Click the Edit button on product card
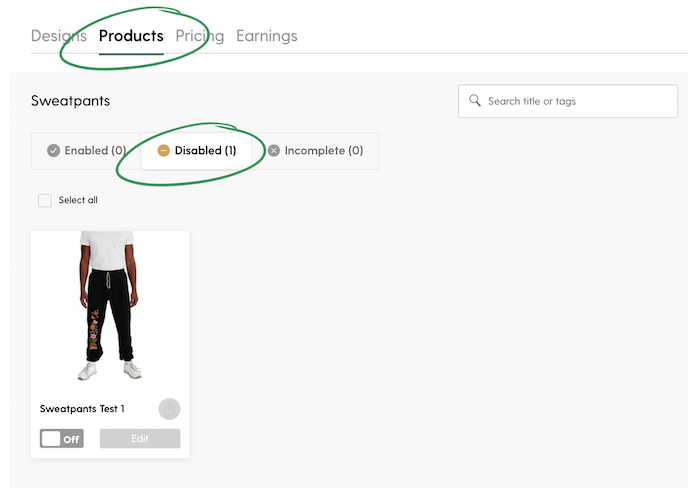Image resolution: width=700 pixels, height=500 pixels. click(x=140, y=438)
